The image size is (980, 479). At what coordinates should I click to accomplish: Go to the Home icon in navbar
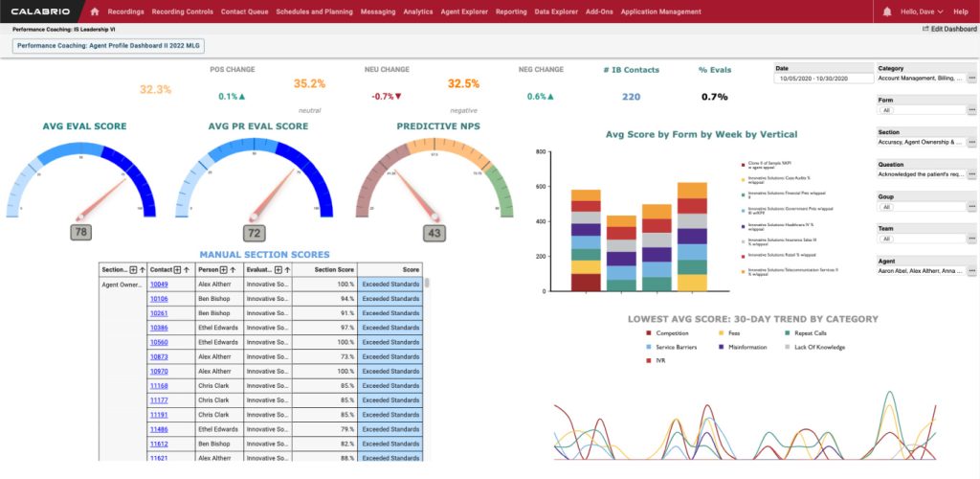tap(95, 11)
